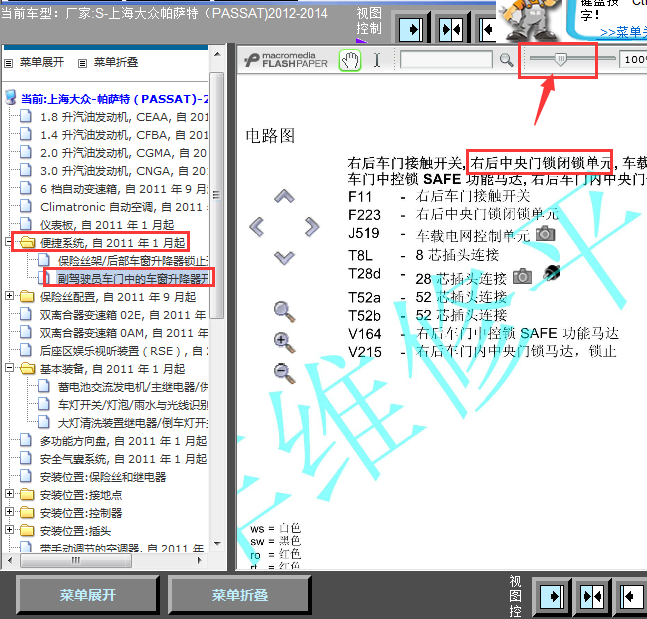Click the zoom out magnifier icon
The height and width of the screenshot is (619, 647).
click(285, 373)
